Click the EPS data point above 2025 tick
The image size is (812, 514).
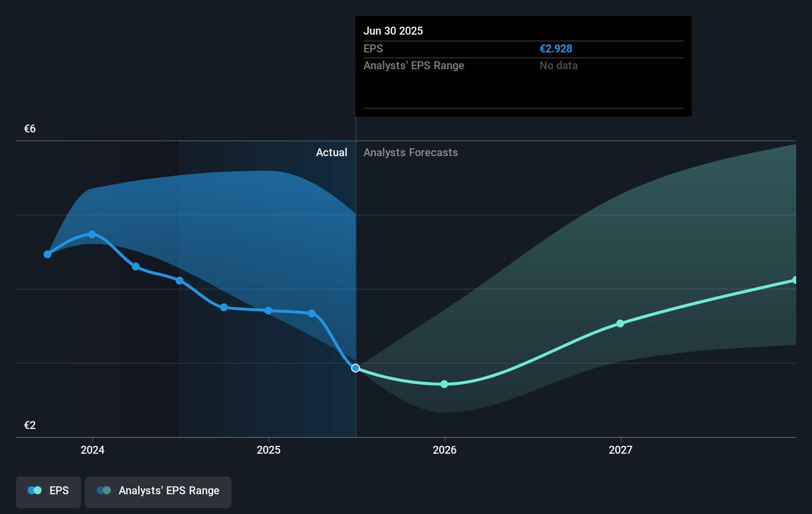click(268, 311)
